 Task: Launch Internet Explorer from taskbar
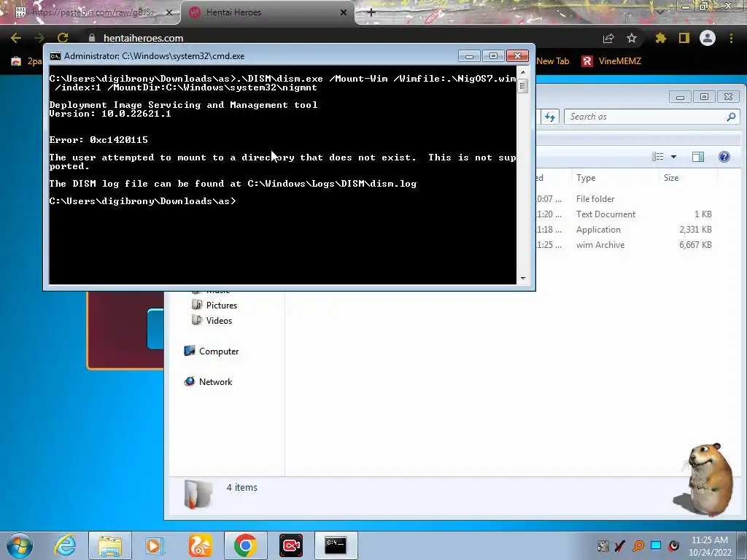click(65, 545)
